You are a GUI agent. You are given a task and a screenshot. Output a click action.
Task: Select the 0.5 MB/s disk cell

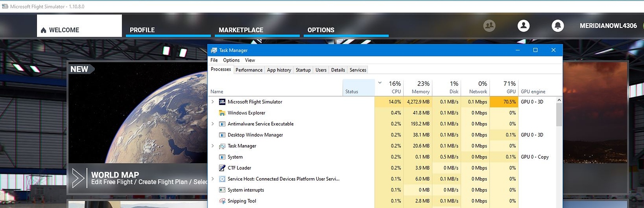click(447, 157)
